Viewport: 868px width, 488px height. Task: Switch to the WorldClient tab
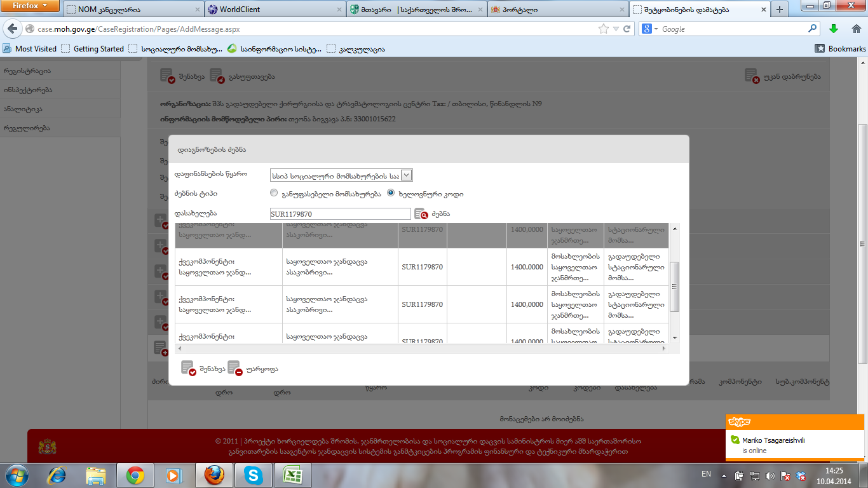click(275, 10)
